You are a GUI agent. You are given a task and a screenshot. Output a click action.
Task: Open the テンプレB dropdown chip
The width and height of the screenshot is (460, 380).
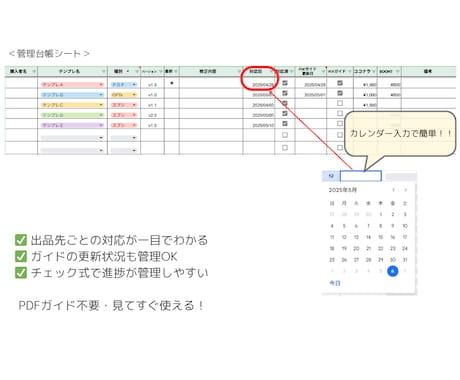pyautogui.click(x=72, y=95)
